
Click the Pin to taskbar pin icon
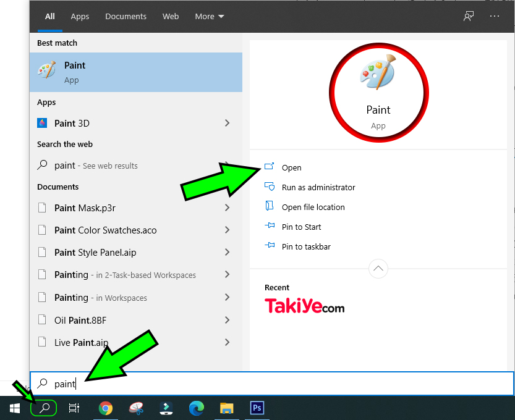270,245
